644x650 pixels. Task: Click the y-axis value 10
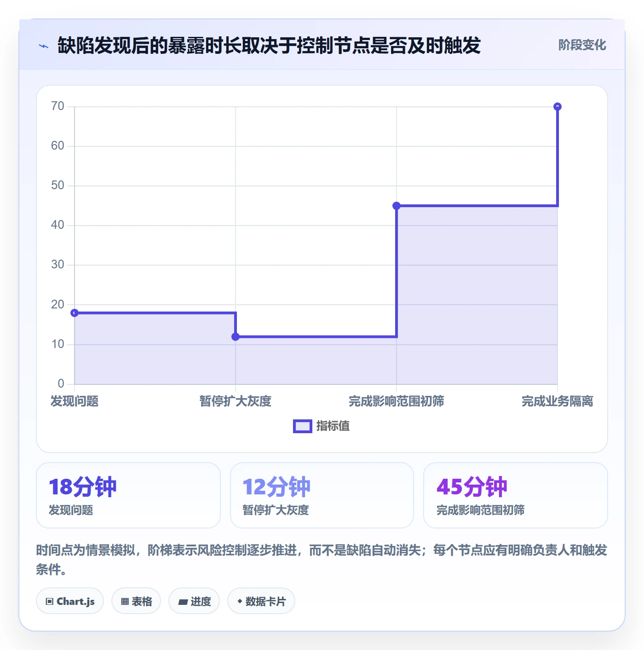(x=57, y=344)
